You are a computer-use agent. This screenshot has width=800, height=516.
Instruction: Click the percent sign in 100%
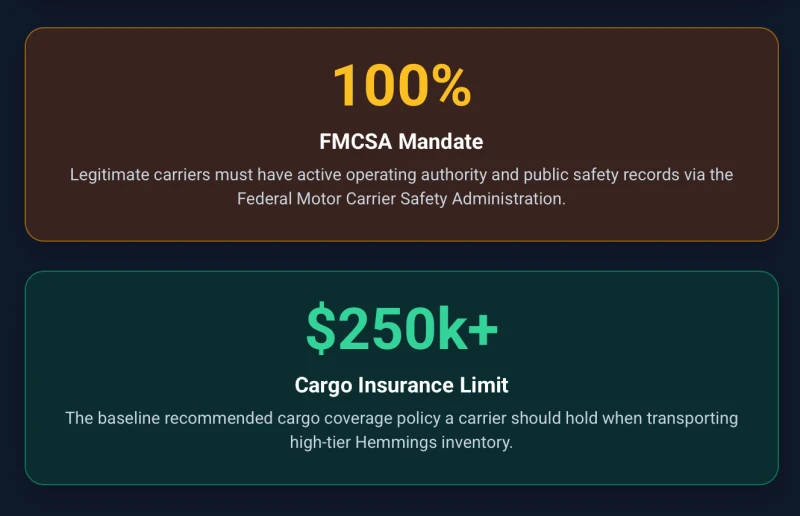[446, 86]
